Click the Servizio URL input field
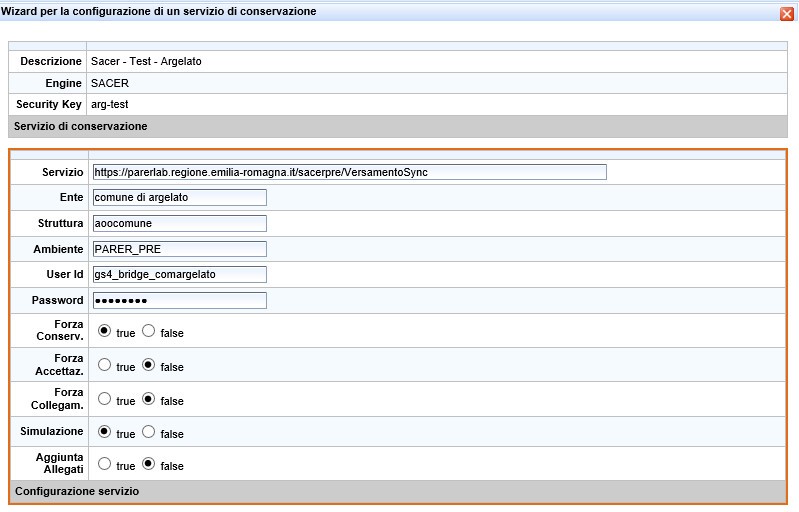This screenshot has width=799, height=512. tap(349, 172)
